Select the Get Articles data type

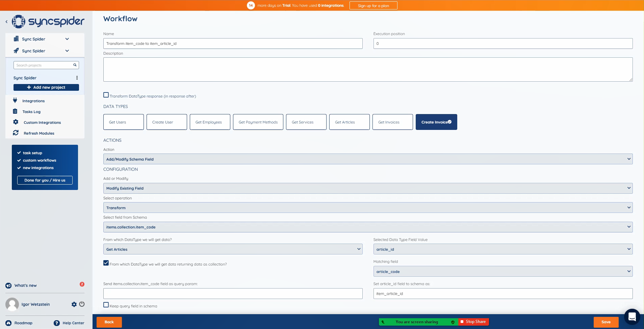pyautogui.click(x=350, y=122)
